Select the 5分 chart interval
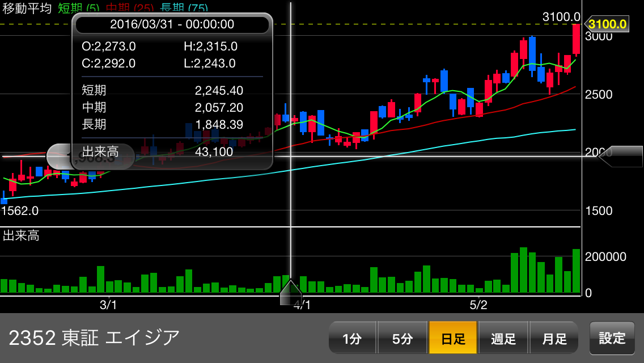The height and width of the screenshot is (363, 644). point(402,339)
